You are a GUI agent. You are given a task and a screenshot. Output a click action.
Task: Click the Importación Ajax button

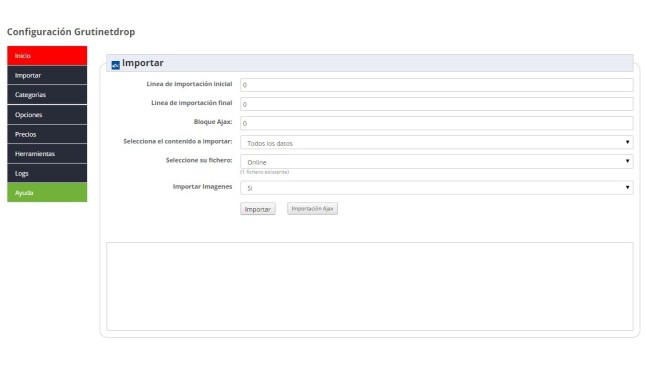(312, 209)
